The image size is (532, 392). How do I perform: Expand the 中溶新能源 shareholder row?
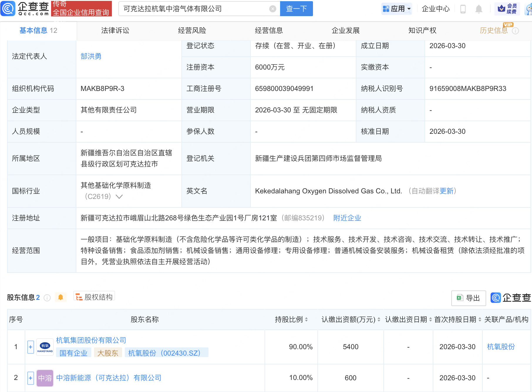30,378
